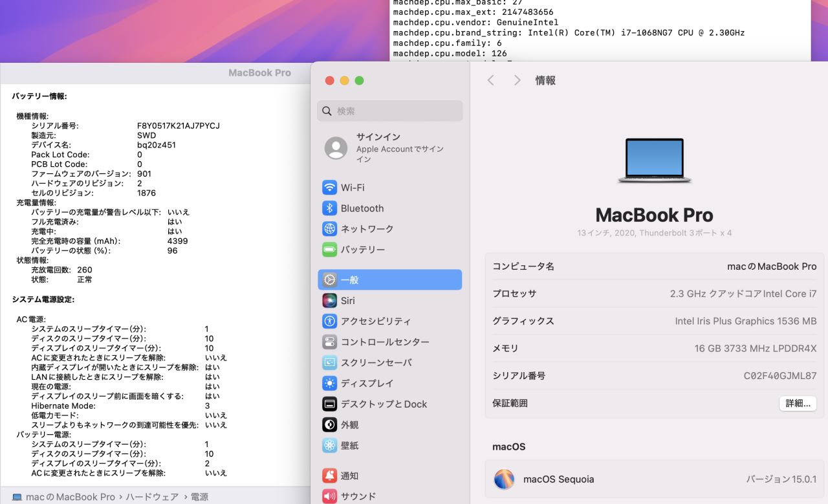Open the Siri icon in sidebar
This screenshot has height=504, width=828.
point(330,301)
